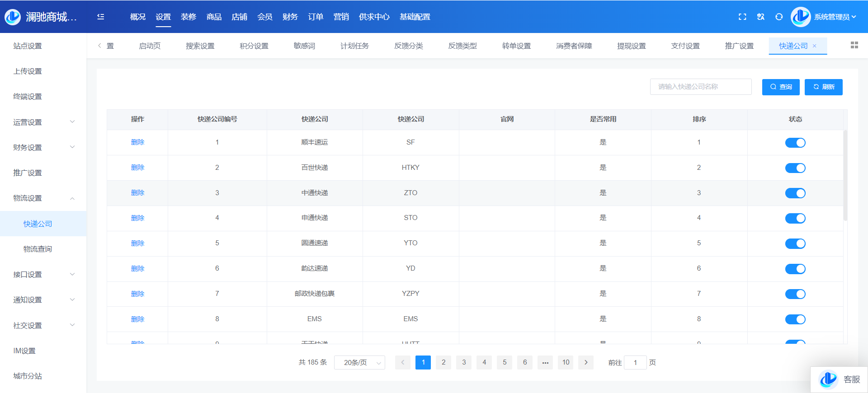The image size is (868, 393).
Task: Delete the 百世快递 row
Action: coord(137,168)
